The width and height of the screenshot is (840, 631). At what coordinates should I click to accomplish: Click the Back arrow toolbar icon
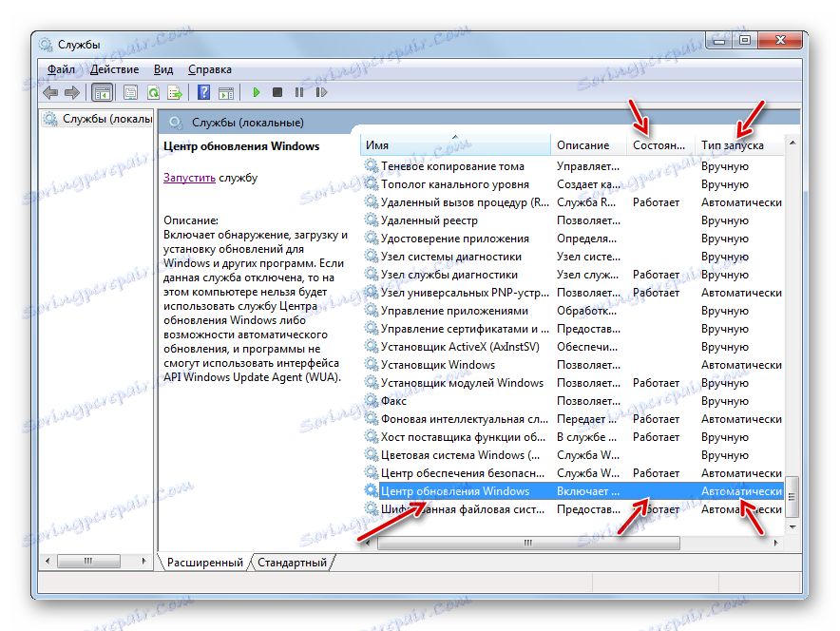50,93
